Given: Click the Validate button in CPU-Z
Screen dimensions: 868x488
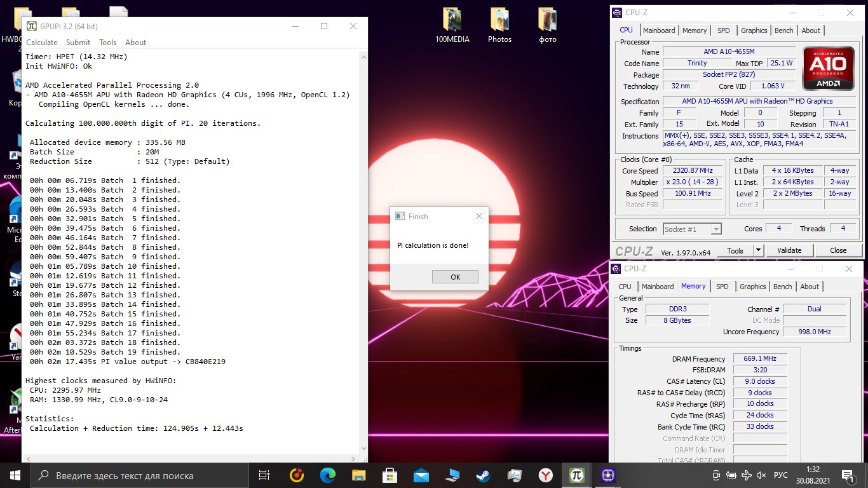Looking at the screenshot, I should tap(789, 250).
